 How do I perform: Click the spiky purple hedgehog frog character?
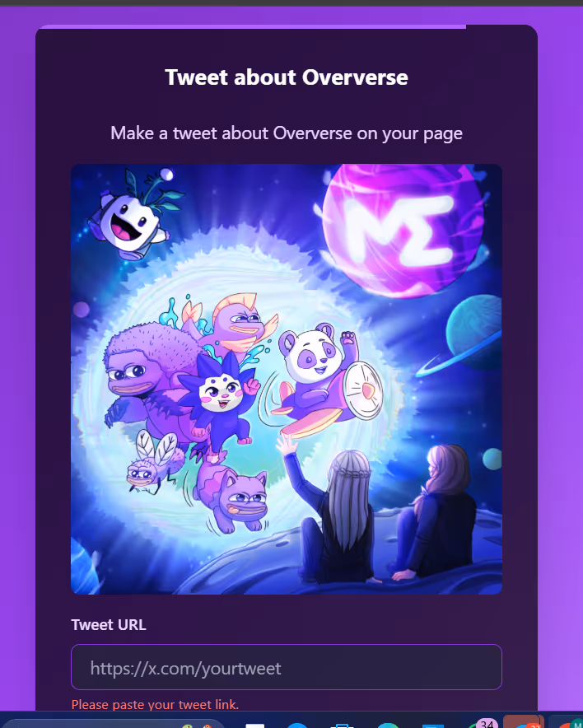coord(147,376)
